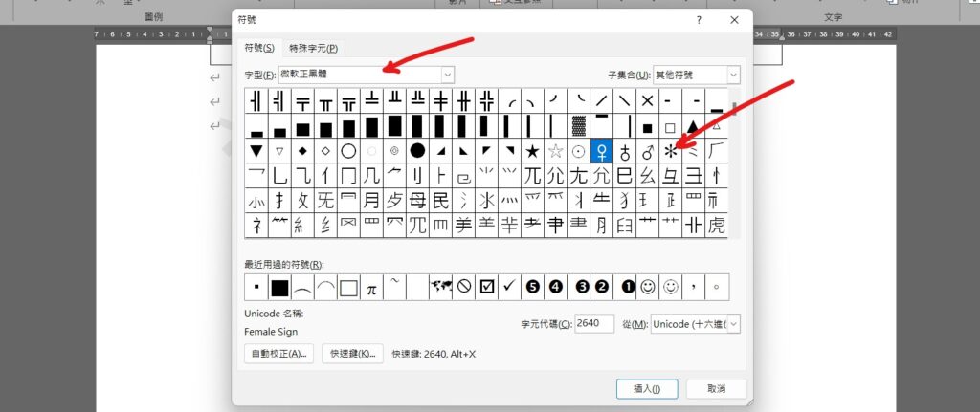Screen dimensions: 980x412
Task: Select the prohibition no-sign in recent symbols
Action: tap(464, 287)
